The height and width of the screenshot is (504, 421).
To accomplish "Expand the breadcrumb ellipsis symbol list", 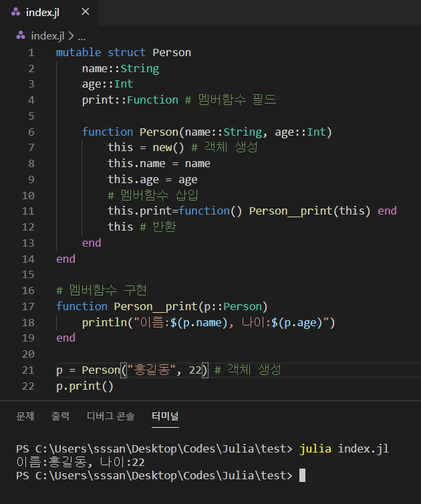I will pos(82,35).
